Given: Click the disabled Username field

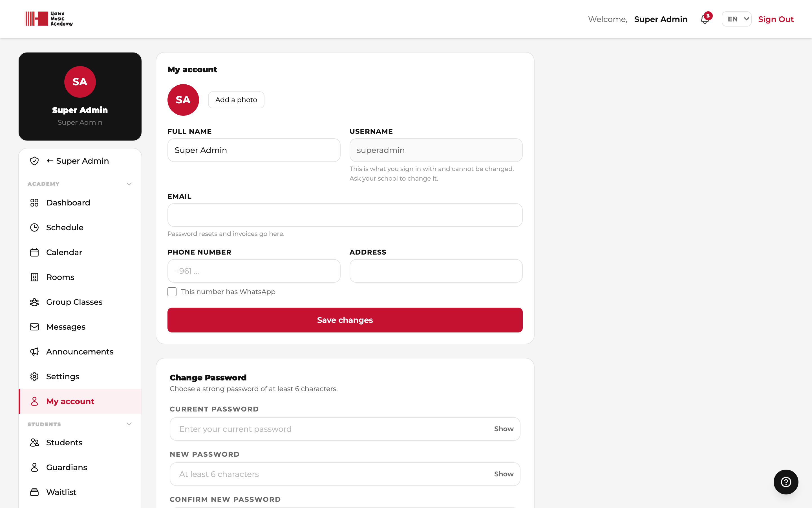Looking at the screenshot, I should click(x=436, y=150).
